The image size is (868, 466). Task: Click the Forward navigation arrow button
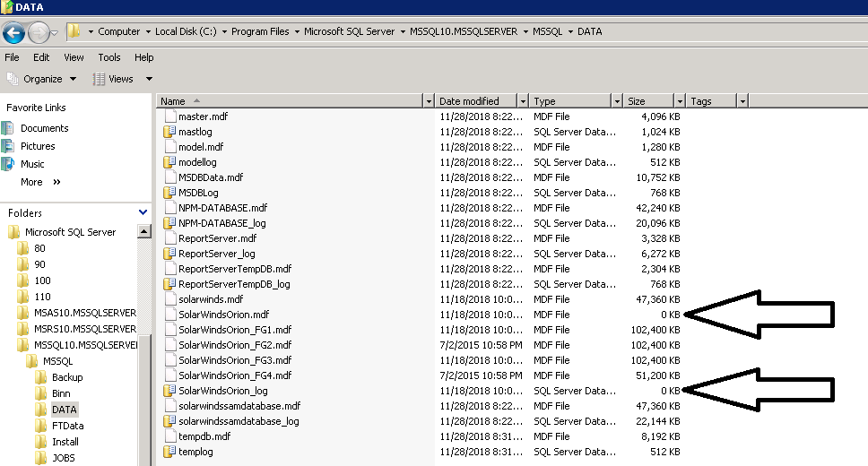pos(39,32)
